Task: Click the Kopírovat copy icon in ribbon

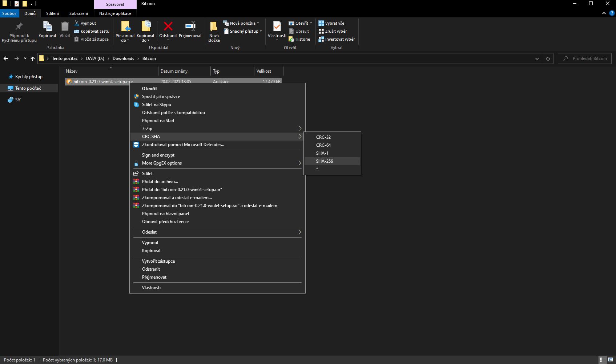Action: pos(47,27)
